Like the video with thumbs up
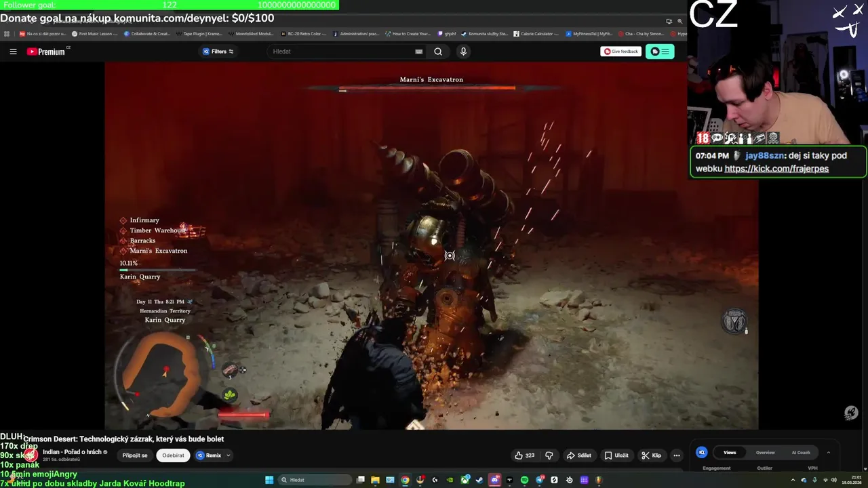This screenshot has height=488, width=868. [x=525, y=455]
